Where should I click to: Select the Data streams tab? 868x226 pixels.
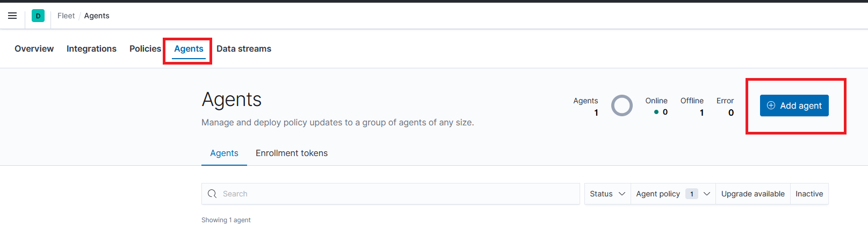click(x=244, y=48)
